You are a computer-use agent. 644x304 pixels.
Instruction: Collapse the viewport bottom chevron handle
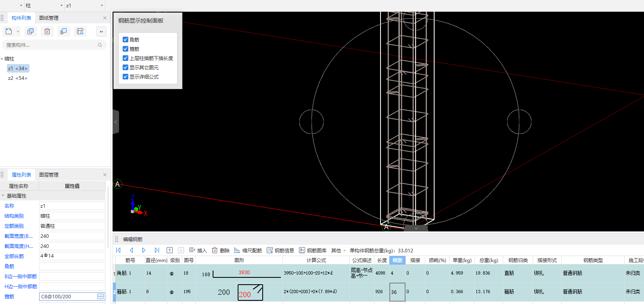(416, 228)
